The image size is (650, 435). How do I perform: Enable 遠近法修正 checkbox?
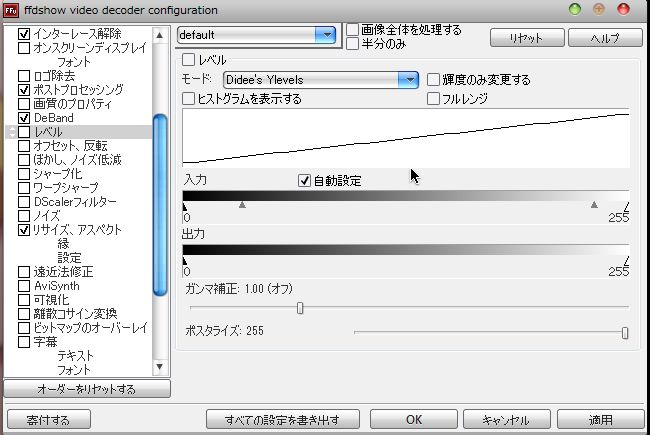pos(24,272)
